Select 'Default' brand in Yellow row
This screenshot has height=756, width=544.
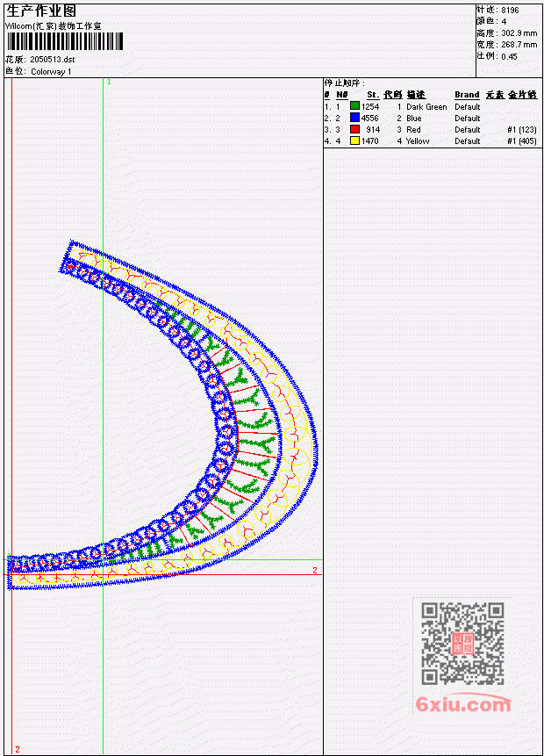[468, 141]
